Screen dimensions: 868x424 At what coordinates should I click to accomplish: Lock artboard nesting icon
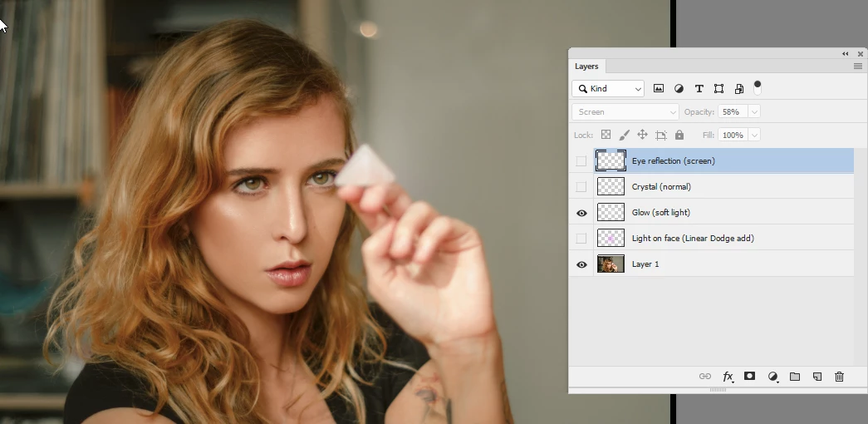coord(661,135)
